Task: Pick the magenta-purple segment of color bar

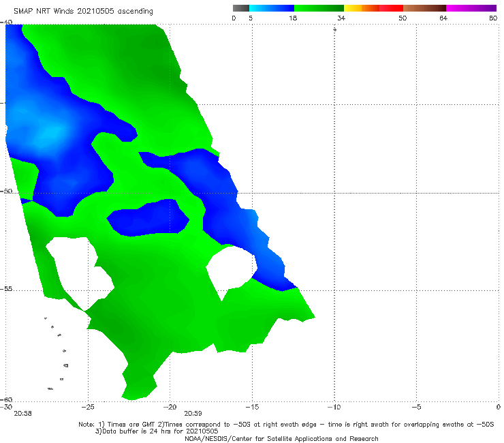Action: point(471,8)
